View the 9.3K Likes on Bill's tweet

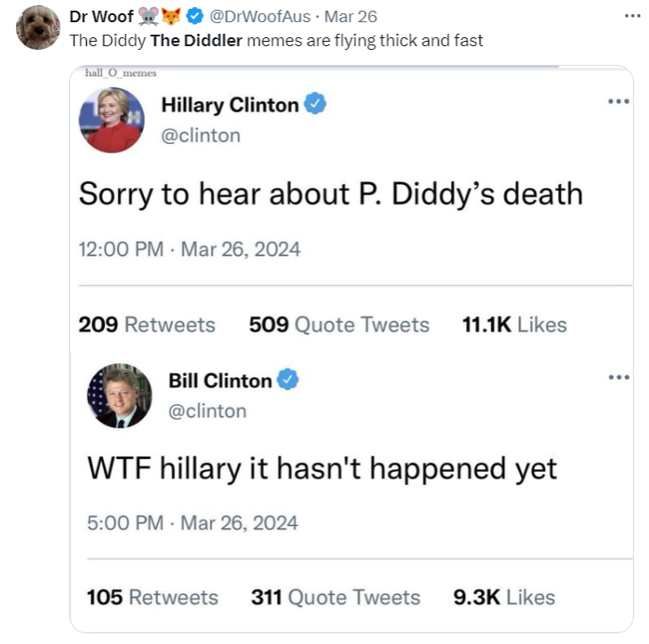pos(504,597)
